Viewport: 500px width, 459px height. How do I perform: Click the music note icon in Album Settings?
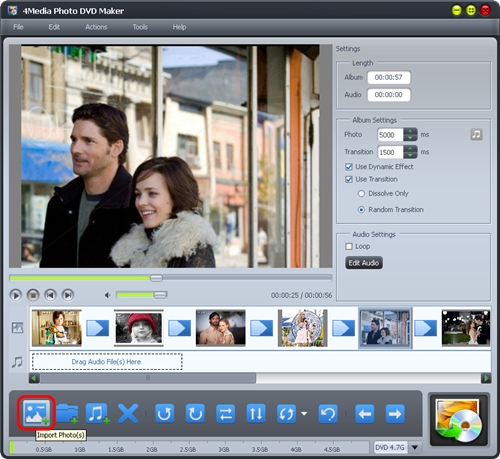(476, 134)
